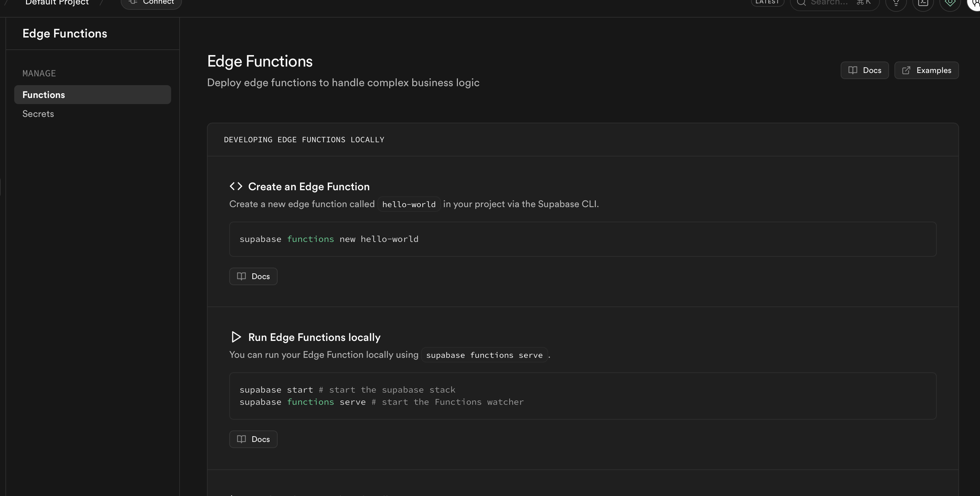Click the green diamond assistant icon
980x496 pixels.
pyautogui.click(x=950, y=3)
